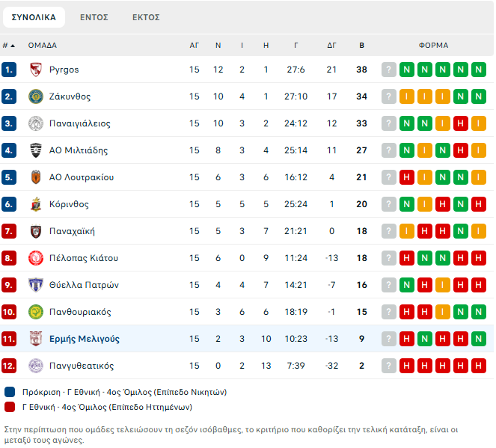The width and height of the screenshot is (496, 448).
Task: Click the Πέλοπας Κιάτου team crest
Action: pos(34,258)
